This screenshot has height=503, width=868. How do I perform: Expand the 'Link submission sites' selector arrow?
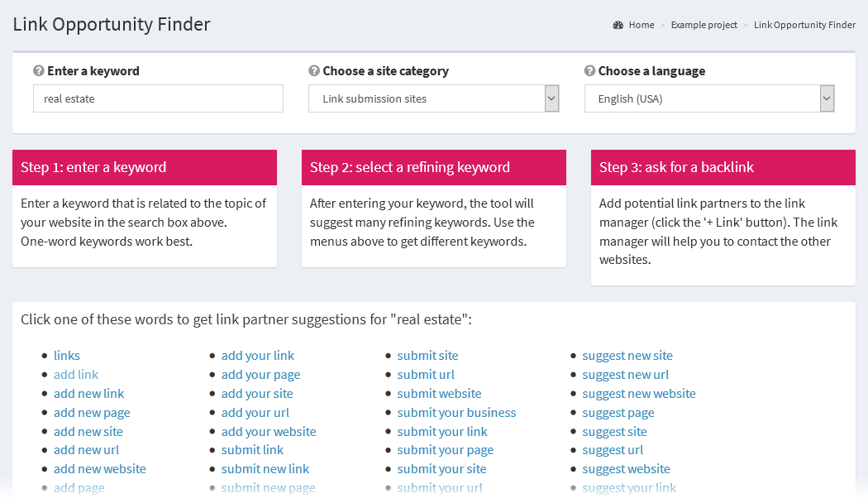(x=551, y=98)
